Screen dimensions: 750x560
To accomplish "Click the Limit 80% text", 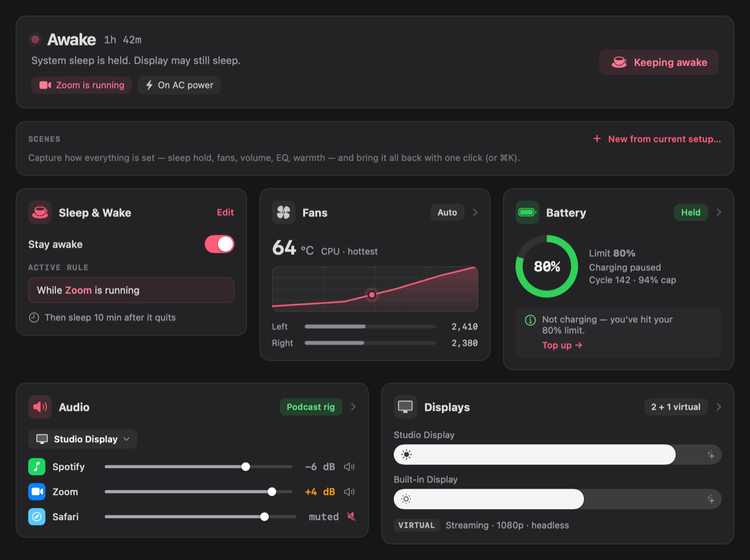I will coord(612,253).
